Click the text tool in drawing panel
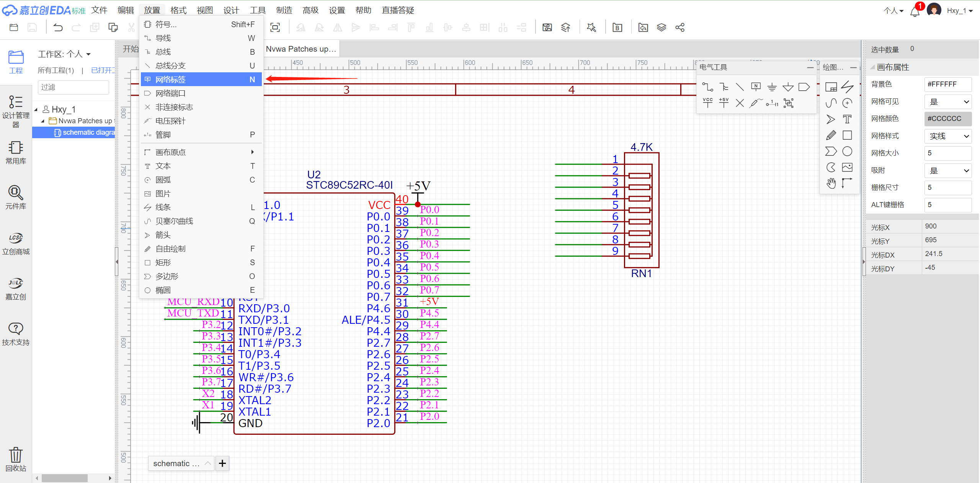 847,119
